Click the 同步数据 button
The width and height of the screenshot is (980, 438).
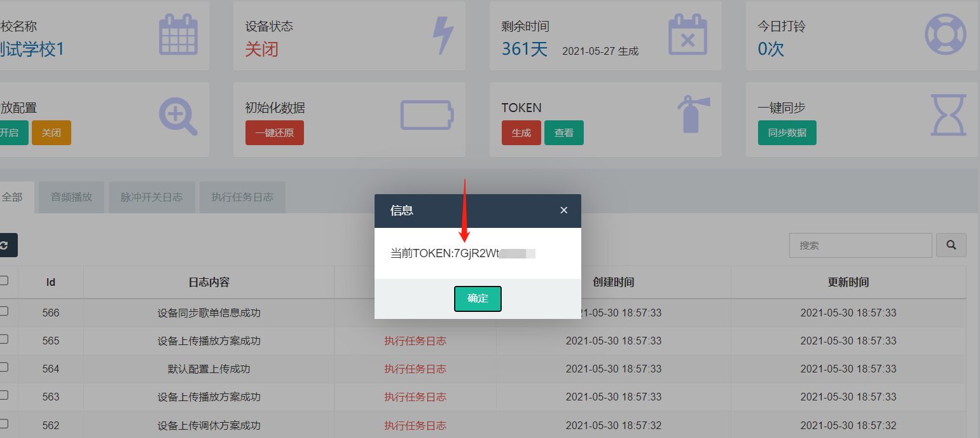787,133
